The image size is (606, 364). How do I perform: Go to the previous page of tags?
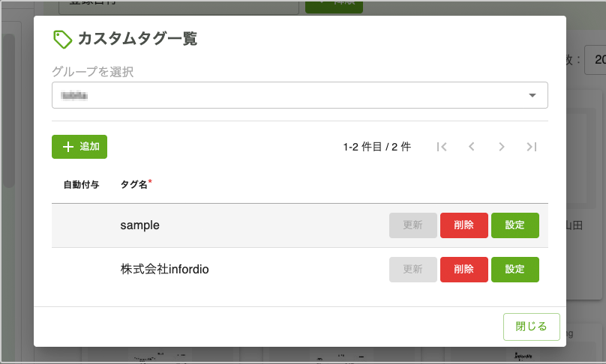pos(472,147)
